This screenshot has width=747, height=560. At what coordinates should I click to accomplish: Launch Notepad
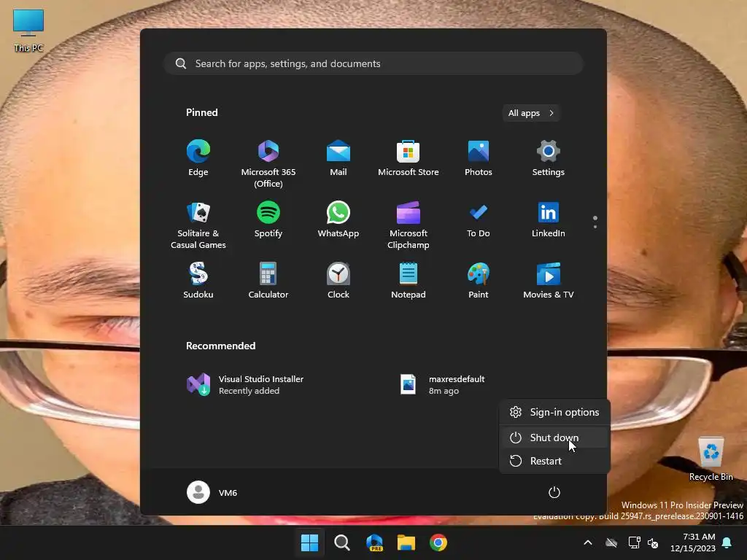[x=409, y=281]
